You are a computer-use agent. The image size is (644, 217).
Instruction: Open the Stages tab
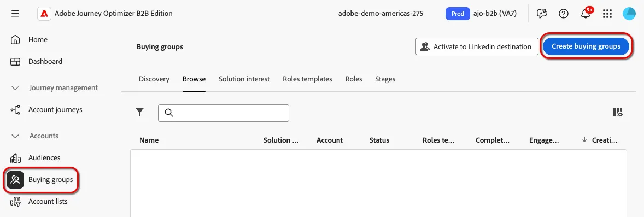385,79
